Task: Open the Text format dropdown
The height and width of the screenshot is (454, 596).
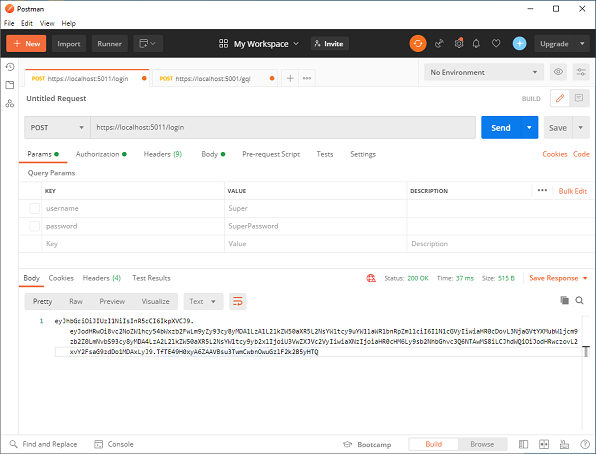Action: click(203, 302)
